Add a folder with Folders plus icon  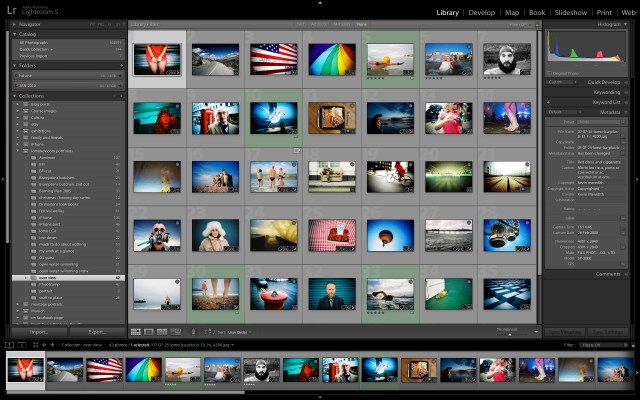(x=121, y=65)
